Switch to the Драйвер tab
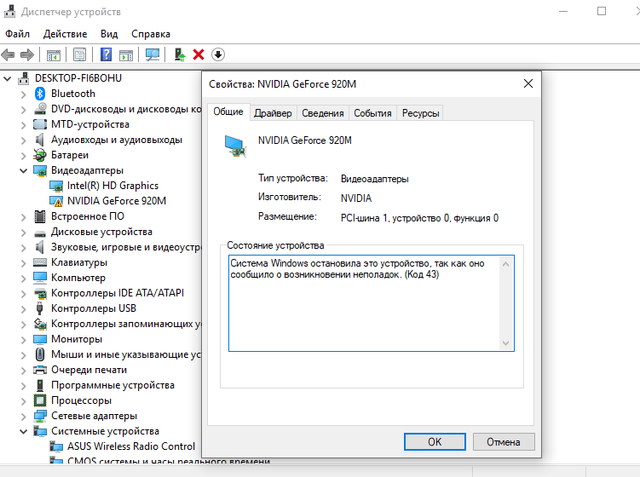The width and height of the screenshot is (640, 477). [x=273, y=113]
